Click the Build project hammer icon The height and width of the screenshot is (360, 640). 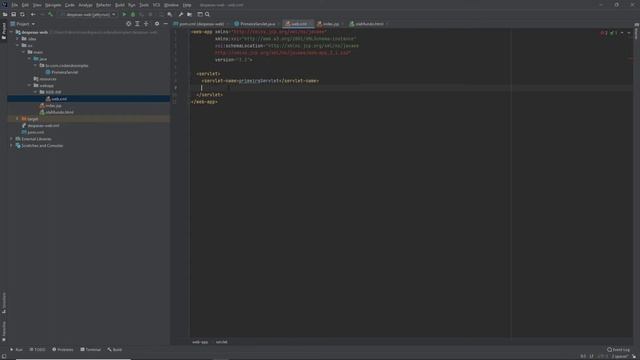point(51,14)
